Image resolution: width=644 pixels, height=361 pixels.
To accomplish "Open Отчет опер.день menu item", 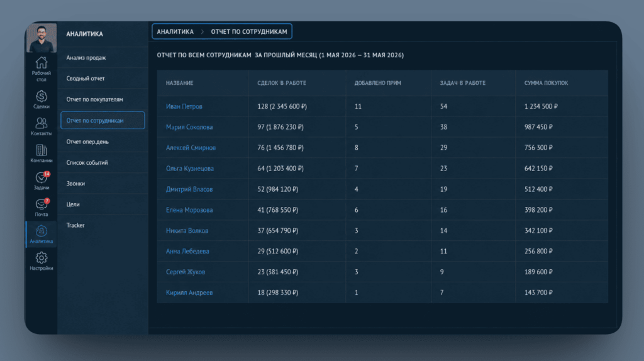I will 103,142.
